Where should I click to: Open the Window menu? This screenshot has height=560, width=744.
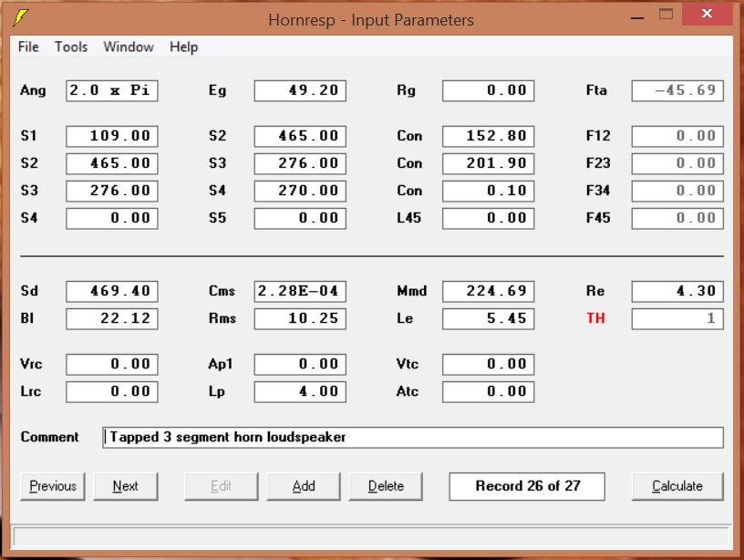click(129, 47)
